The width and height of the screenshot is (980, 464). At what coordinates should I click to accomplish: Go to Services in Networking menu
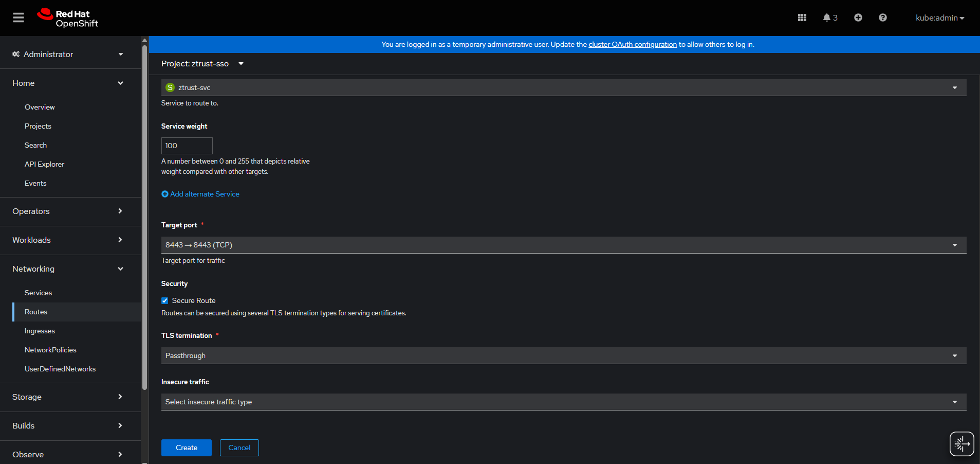[x=39, y=293]
